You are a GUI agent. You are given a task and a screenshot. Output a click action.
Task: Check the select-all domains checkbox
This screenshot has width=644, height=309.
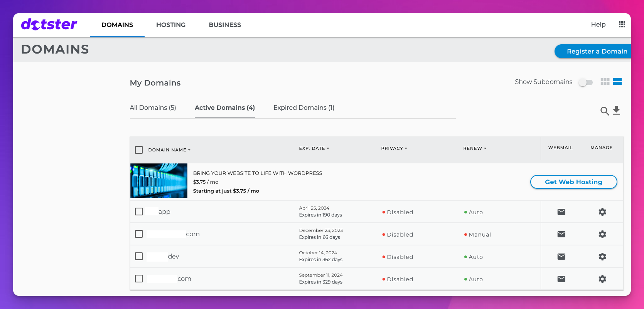click(139, 150)
